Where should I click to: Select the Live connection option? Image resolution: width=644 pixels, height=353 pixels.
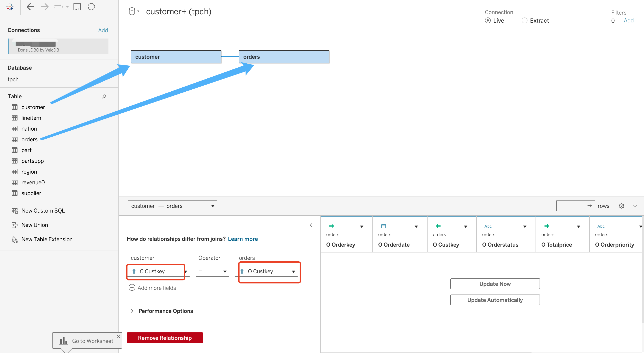[x=488, y=20]
